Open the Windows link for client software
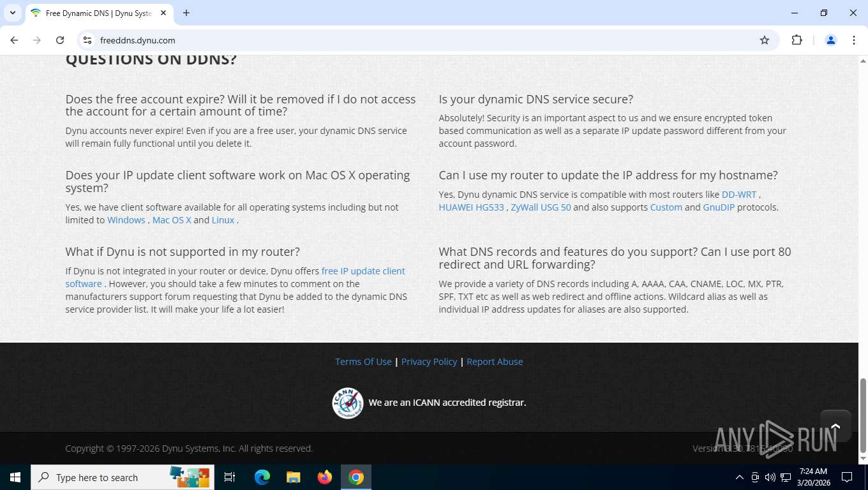The width and height of the screenshot is (868, 490). 126,220
